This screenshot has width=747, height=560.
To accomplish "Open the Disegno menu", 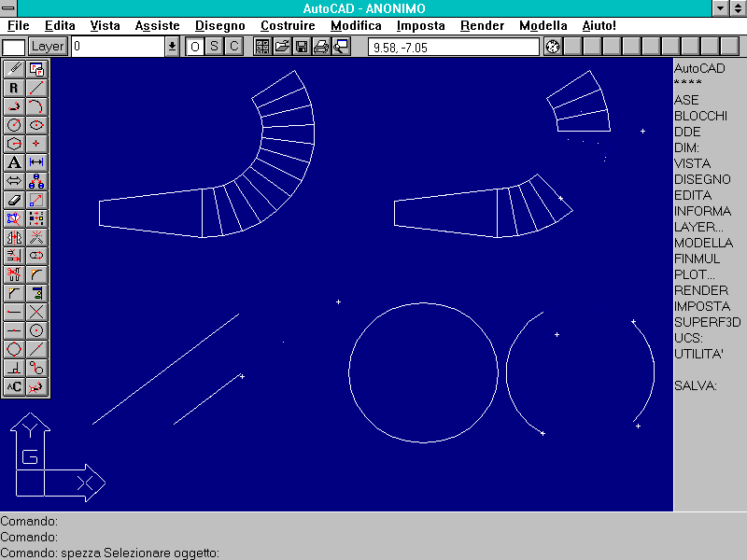I will coord(220,25).
